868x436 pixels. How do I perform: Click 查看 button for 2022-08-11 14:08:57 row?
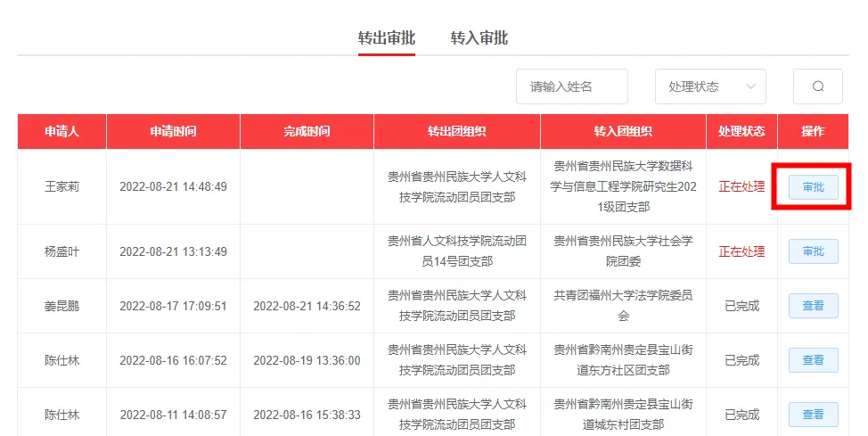click(814, 415)
